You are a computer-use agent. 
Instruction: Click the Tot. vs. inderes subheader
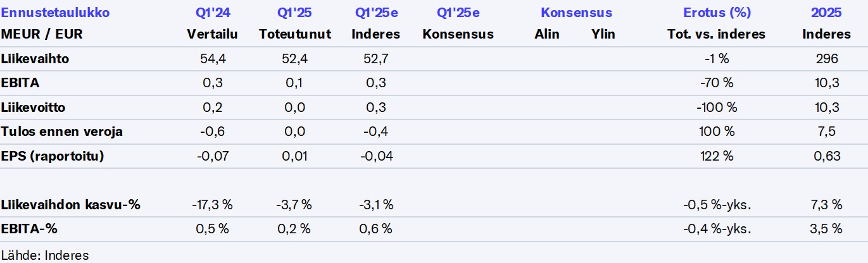(717, 34)
